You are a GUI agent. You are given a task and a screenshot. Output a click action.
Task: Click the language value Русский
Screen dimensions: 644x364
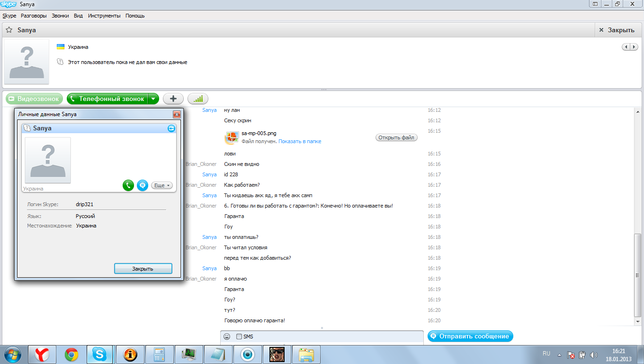point(86,216)
